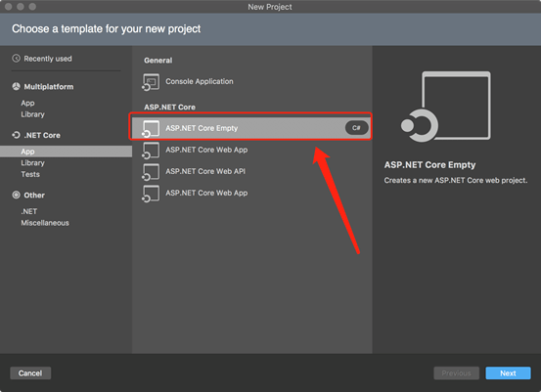Image resolution: width=541 pixels, height=392 pixels.
Task: Click the Recently used clock icon
Action: point(16,59)
